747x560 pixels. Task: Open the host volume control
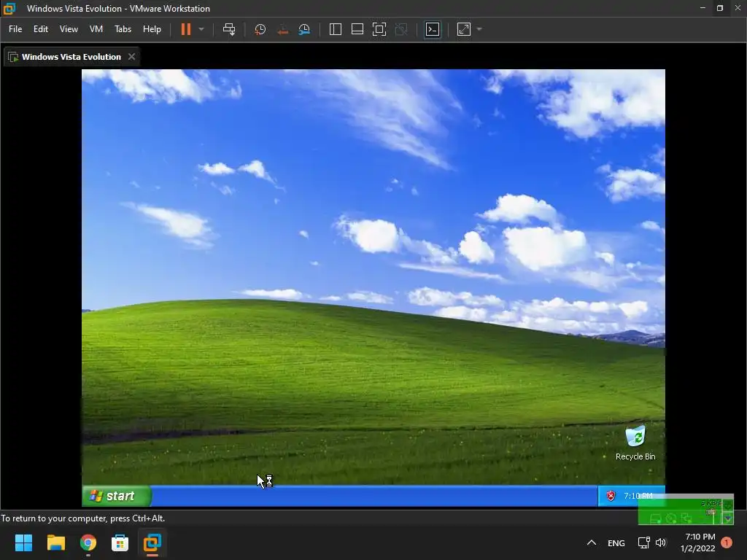coord(661,542)
